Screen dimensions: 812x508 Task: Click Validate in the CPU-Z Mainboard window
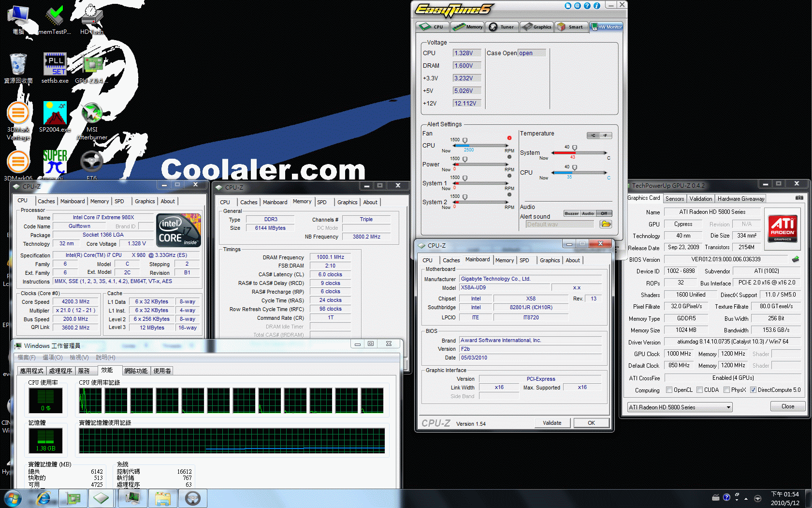click(x=552, y=423)
